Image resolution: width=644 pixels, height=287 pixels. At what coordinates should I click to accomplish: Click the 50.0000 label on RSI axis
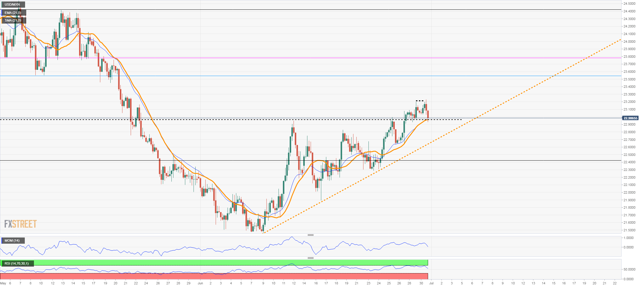pyautogui.click(x=629, y=270)
